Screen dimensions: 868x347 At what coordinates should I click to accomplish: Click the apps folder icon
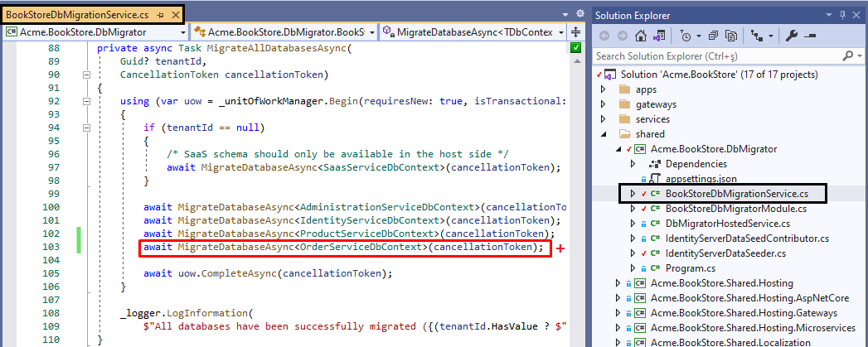point(625,89)
